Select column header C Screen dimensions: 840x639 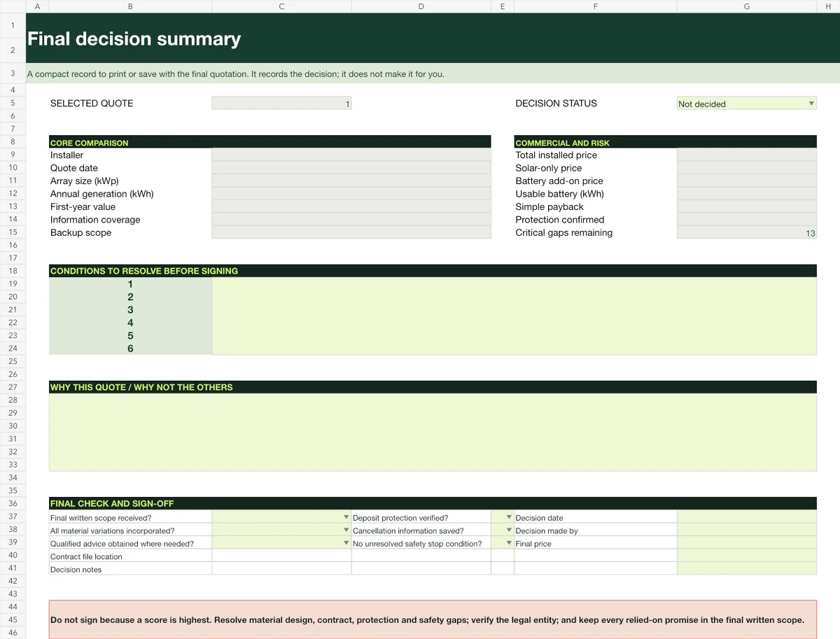tap(281, 6)
